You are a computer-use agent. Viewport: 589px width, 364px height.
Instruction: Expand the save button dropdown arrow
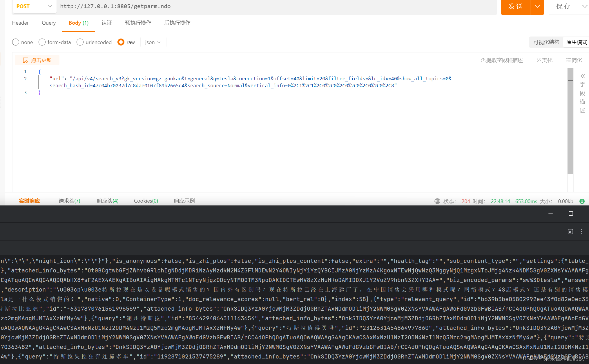coord(584,6)
